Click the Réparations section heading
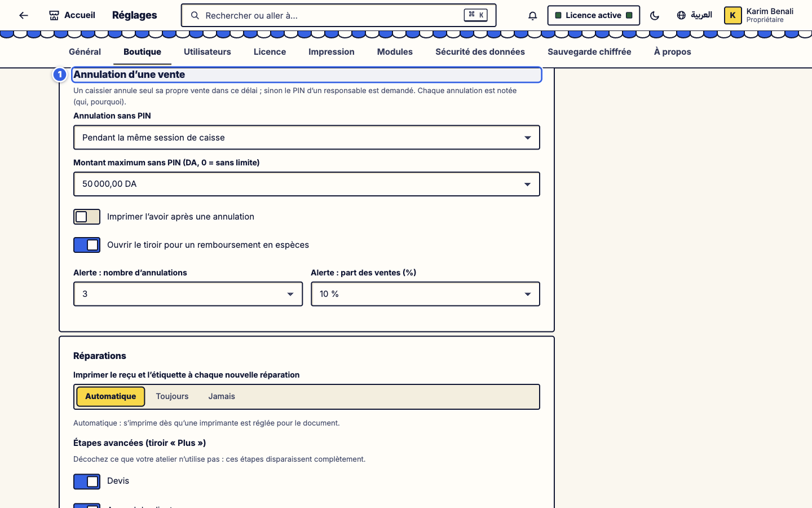 click(100, 356)
